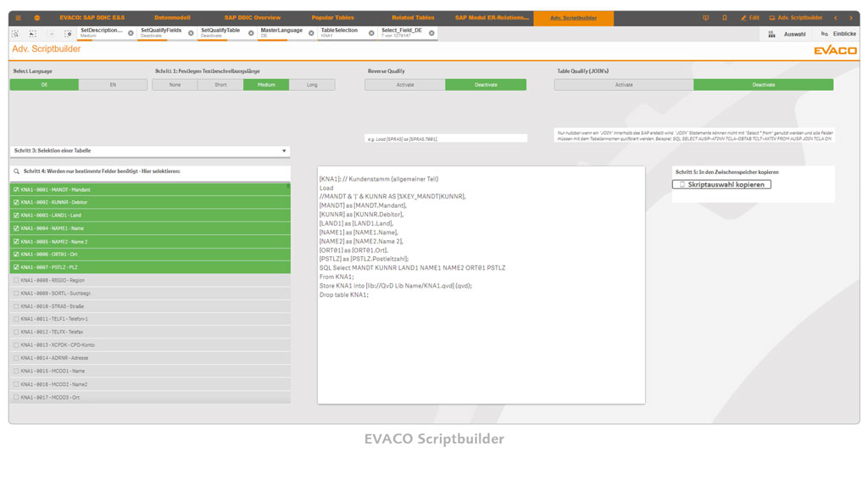The width and height of the screenshot is (868, 481).
Task: Set description length to None
Action: tap(175, 85)
